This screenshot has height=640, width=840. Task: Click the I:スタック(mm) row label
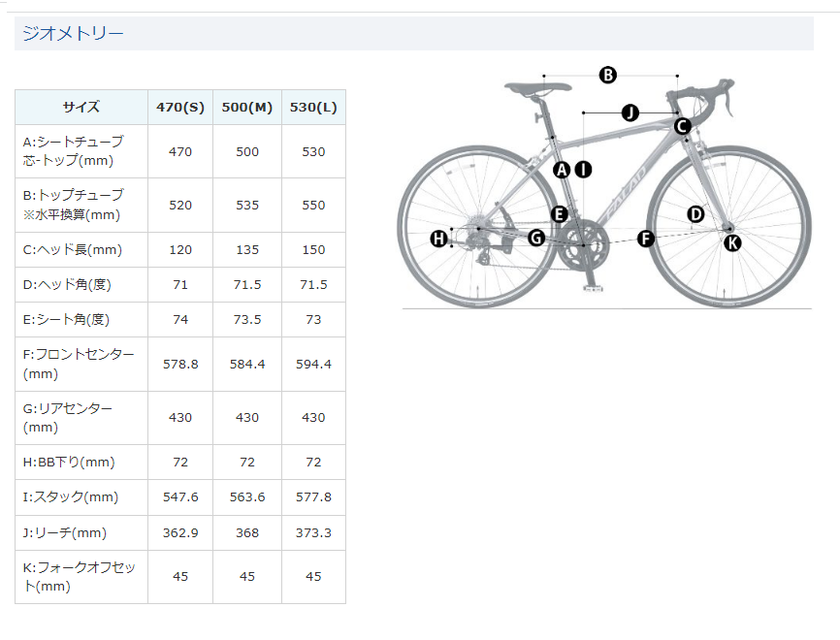coord(70,497)
